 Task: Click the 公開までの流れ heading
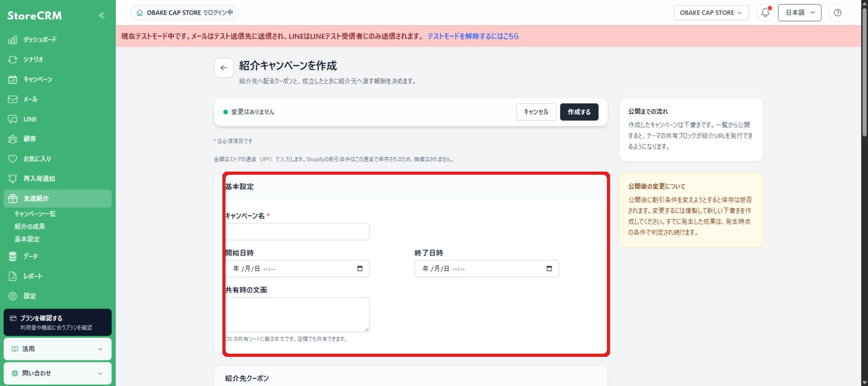coord(648,112)
